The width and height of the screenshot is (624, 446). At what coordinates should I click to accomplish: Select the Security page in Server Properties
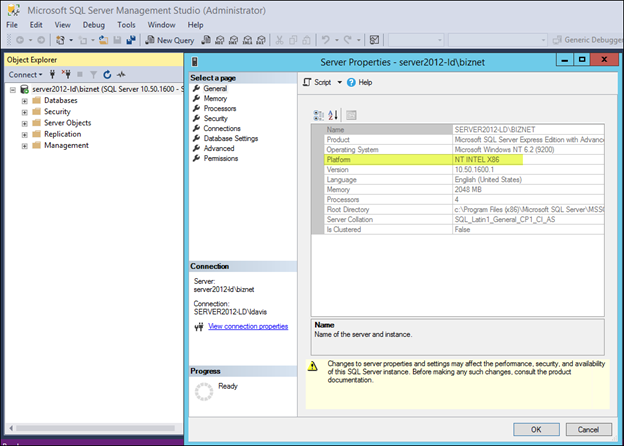[215, 118]
